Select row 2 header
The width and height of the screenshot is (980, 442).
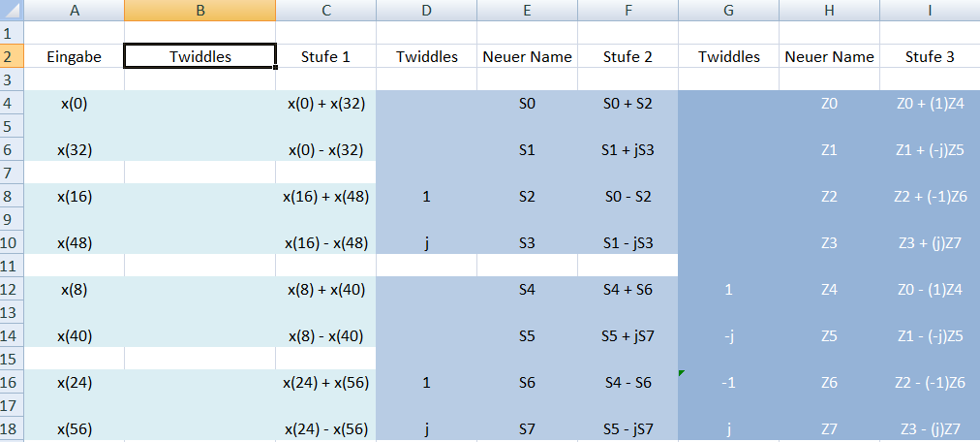[12, 56]
